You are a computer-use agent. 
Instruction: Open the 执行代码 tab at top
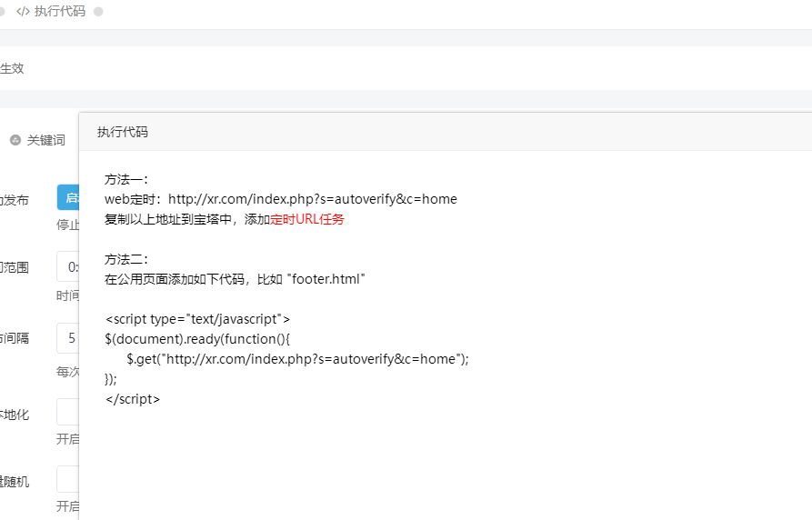pos(51,12)
